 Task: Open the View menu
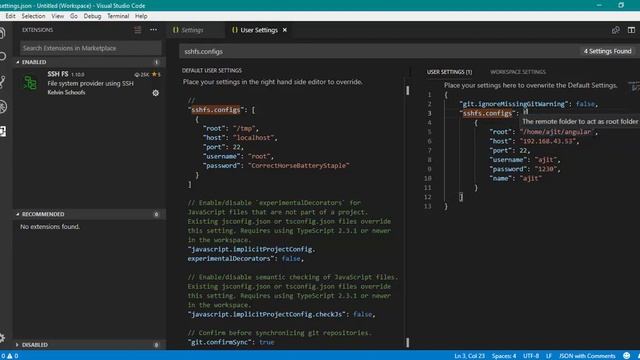point(58,16)
